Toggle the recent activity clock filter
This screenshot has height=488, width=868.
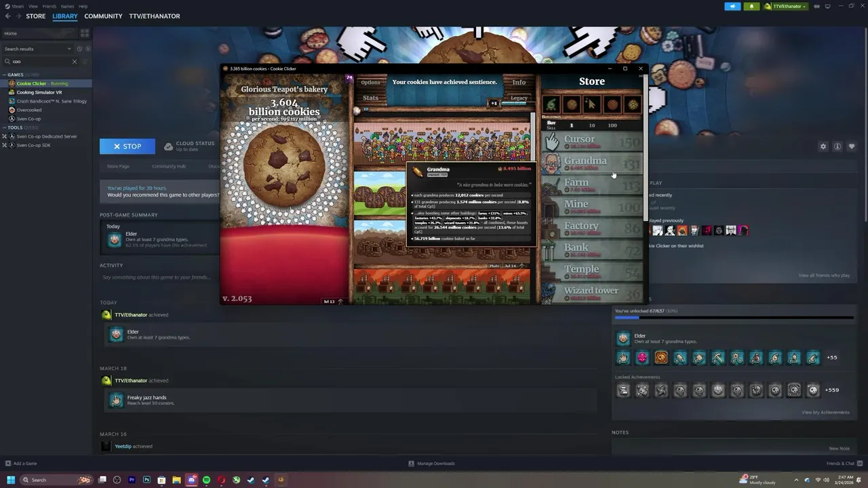click(79, 49)
